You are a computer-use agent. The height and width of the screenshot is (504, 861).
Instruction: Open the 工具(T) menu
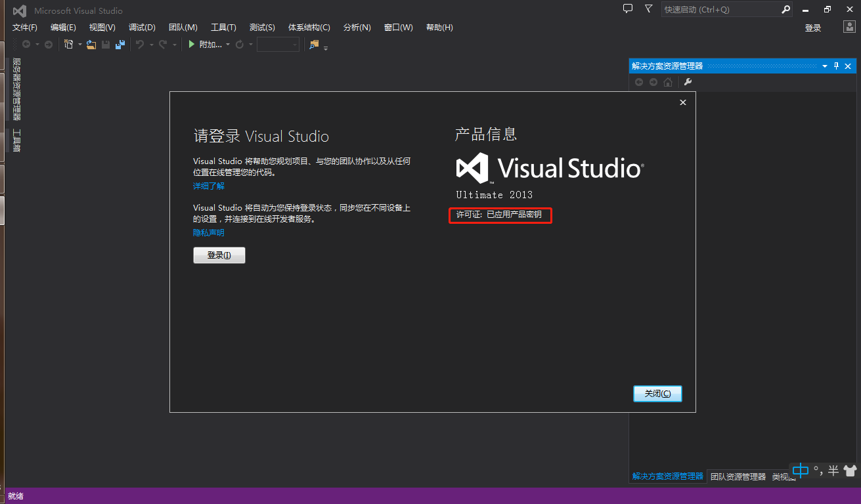tap(223, 27)
